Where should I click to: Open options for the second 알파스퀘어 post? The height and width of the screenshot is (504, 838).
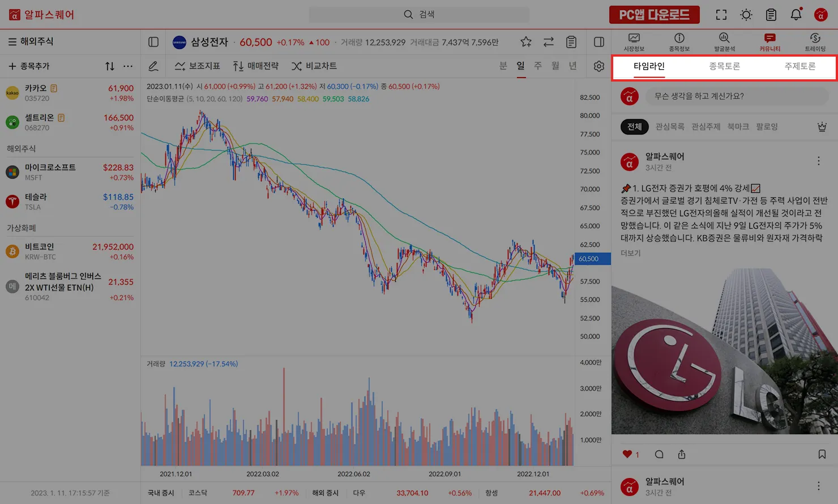[819, 486]
